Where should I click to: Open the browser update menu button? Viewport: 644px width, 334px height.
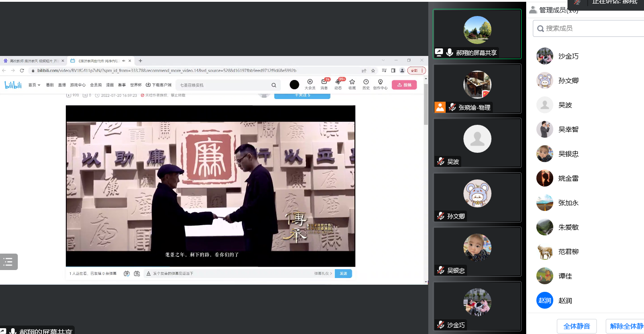417,70
